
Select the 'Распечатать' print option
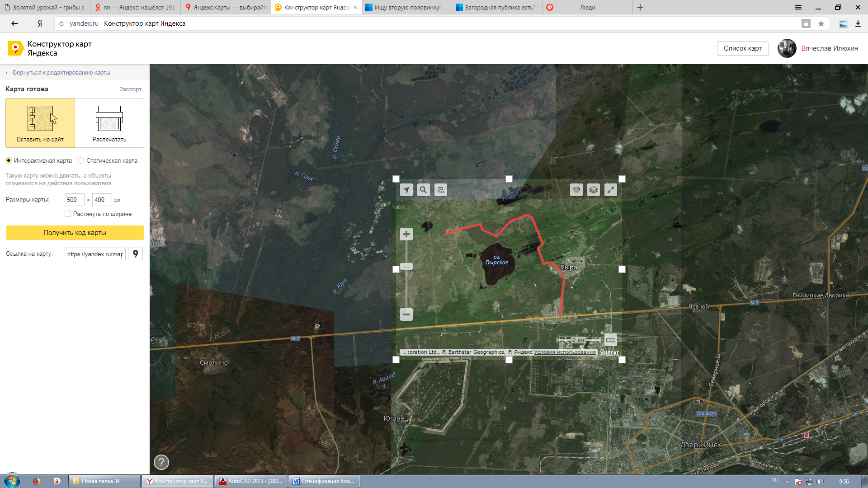pos(109,123)
